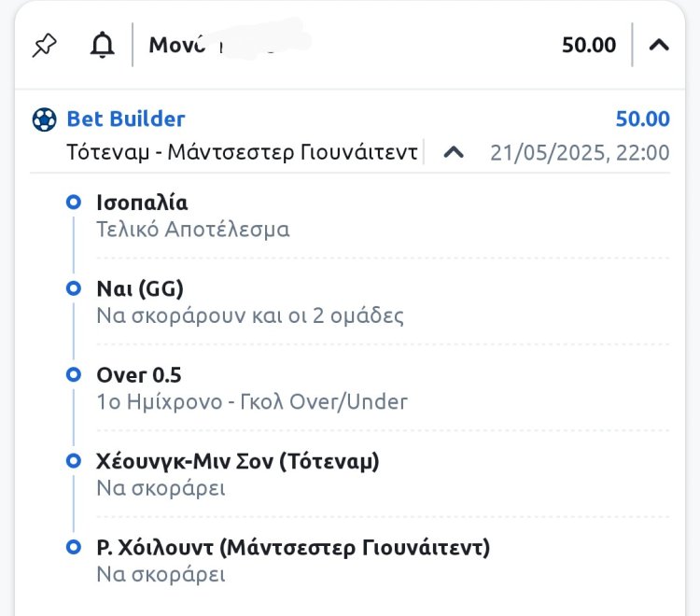
Task: Click the Ισοπαλία final result selection
Action: tap(142, 203)
